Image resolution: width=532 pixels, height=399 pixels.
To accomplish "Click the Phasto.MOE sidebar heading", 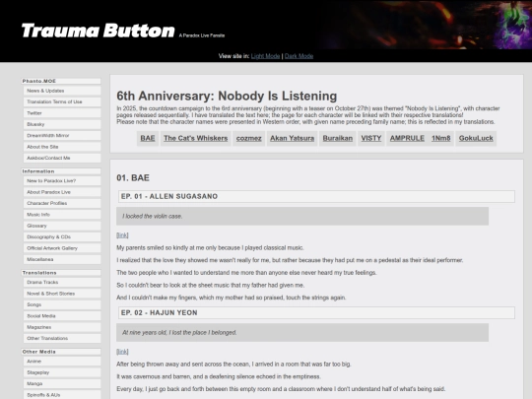I will [61, 81].
